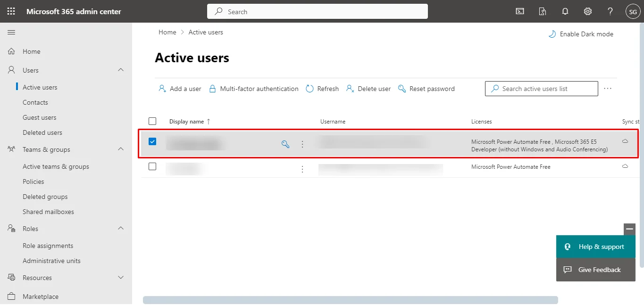Click the key icon on selected user
This screenshot has height=305, width=644.
click(x=285, y=144)
